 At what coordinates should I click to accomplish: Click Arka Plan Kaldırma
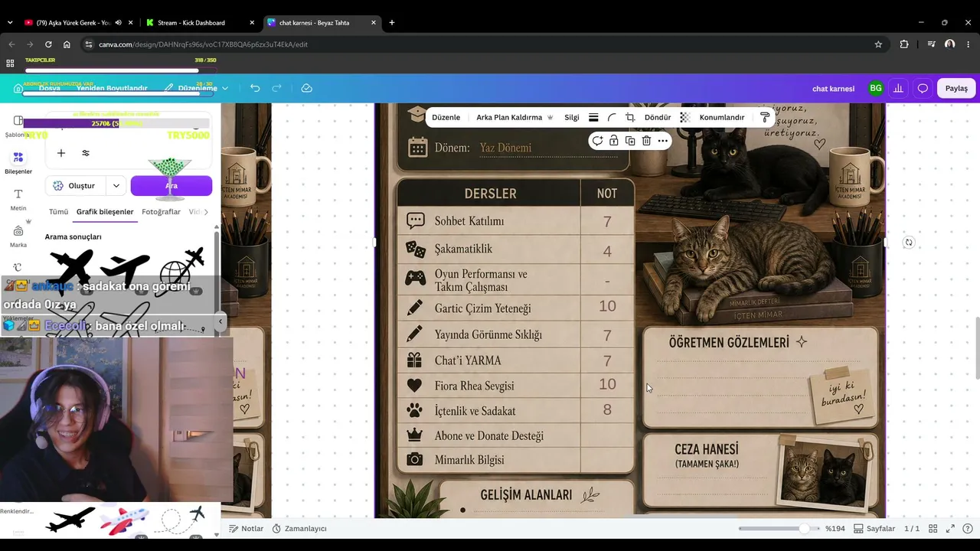click(x=514, y=117)
